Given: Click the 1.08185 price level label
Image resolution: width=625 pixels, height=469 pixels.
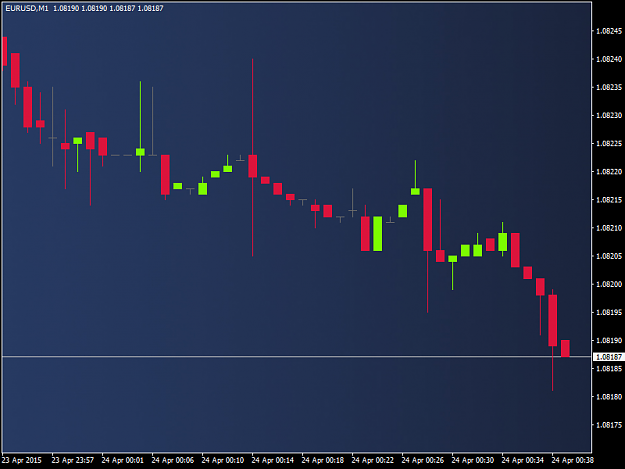Looking at the screenshot, I should (x=609, y=369).
